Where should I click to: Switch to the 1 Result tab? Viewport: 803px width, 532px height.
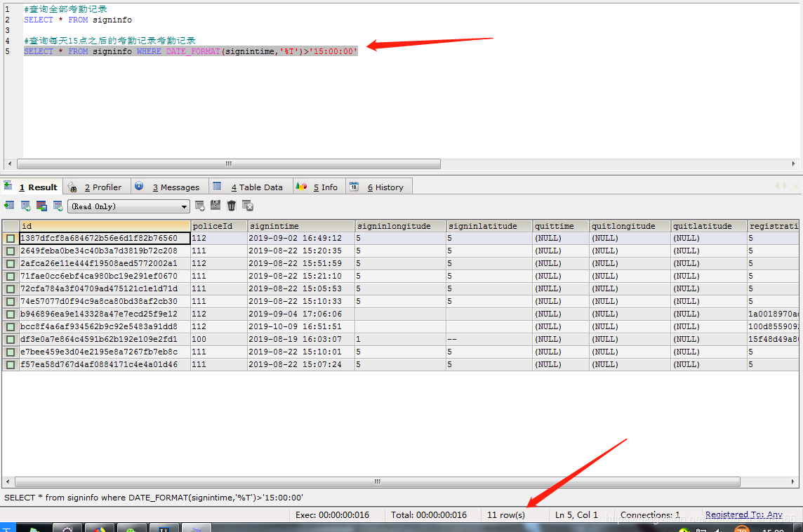point(33,187)
